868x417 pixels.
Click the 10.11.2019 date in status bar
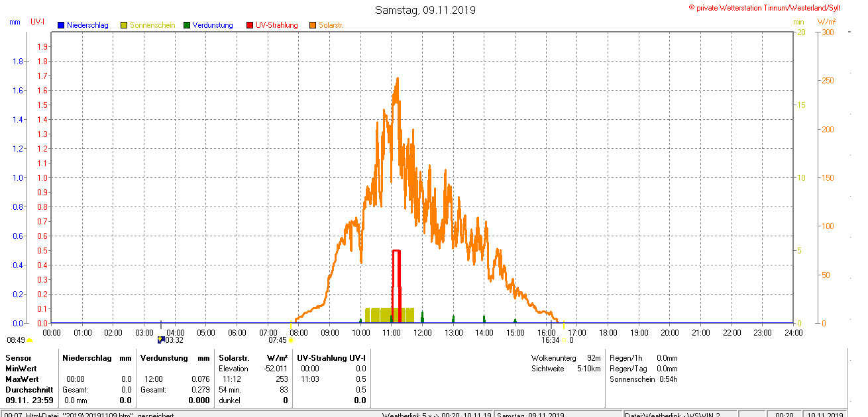825,415
